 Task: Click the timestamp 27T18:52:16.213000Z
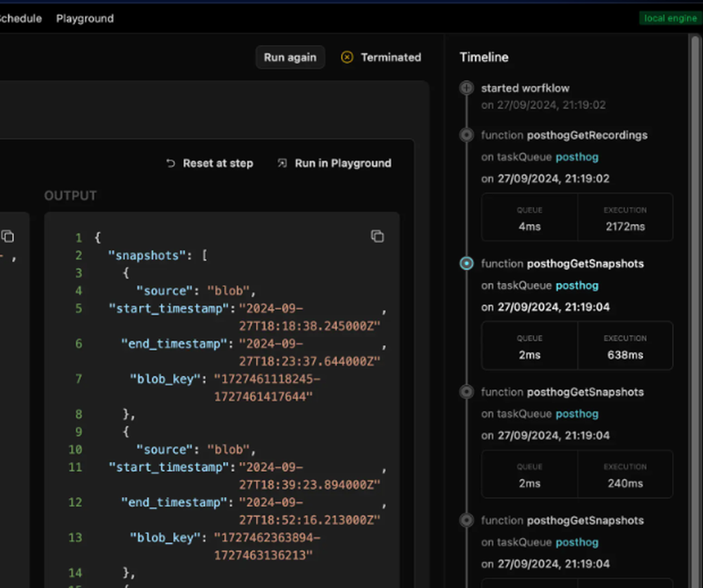tap(309, 521)
